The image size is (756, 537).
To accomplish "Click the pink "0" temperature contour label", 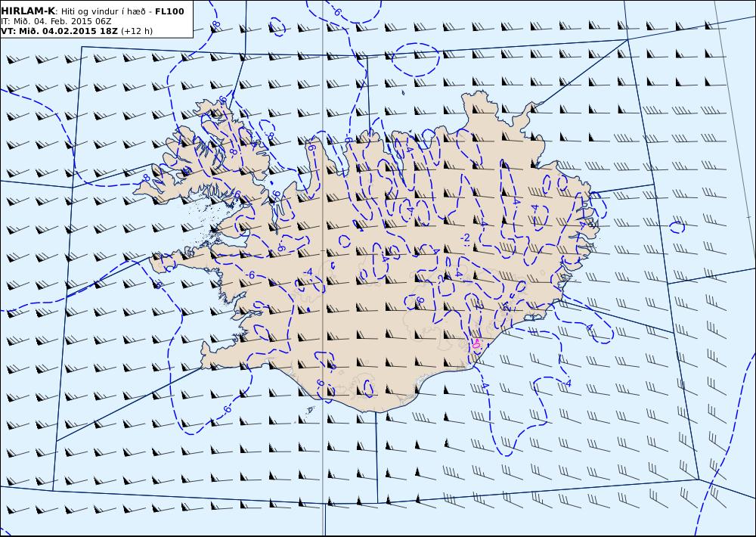I will pos(476,344).
